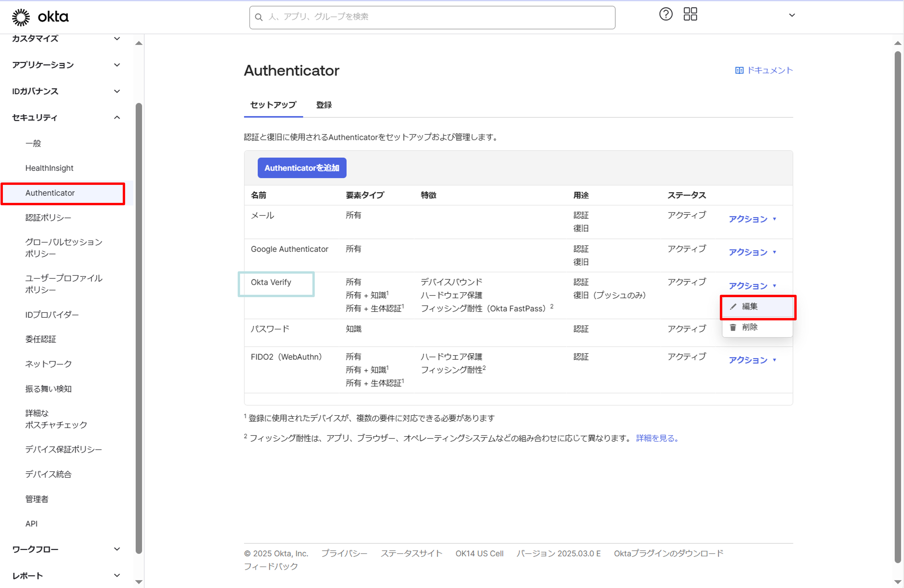This screenshot has width=904, height=588.
Task: Click the sidebar scrollbar thumb
Action: pos(139,328)
